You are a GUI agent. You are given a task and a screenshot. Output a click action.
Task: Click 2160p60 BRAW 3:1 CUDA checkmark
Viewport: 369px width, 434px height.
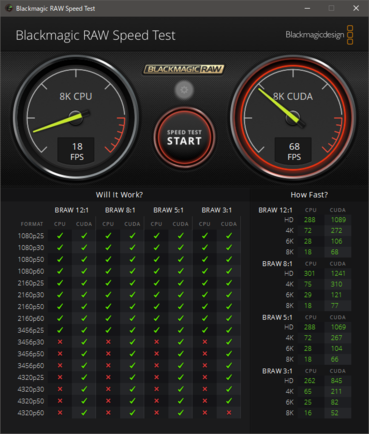tap(229, 318)
